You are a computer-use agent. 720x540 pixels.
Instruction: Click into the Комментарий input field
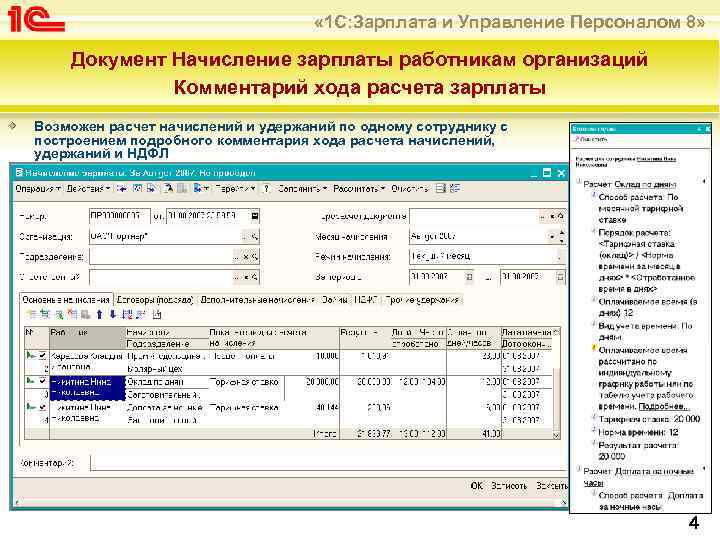click(328, 463)
